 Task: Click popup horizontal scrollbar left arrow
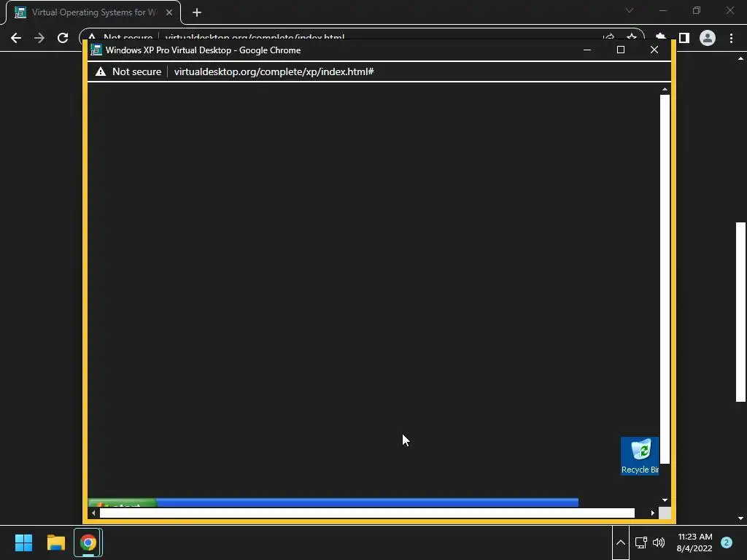[x=93, y=513]
